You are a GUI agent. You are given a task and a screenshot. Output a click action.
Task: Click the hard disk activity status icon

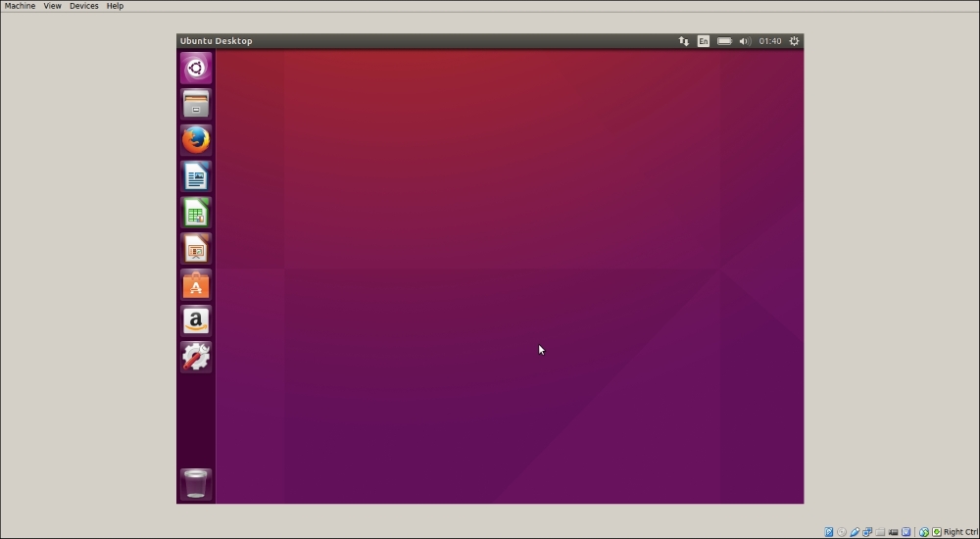click(829, 532)
